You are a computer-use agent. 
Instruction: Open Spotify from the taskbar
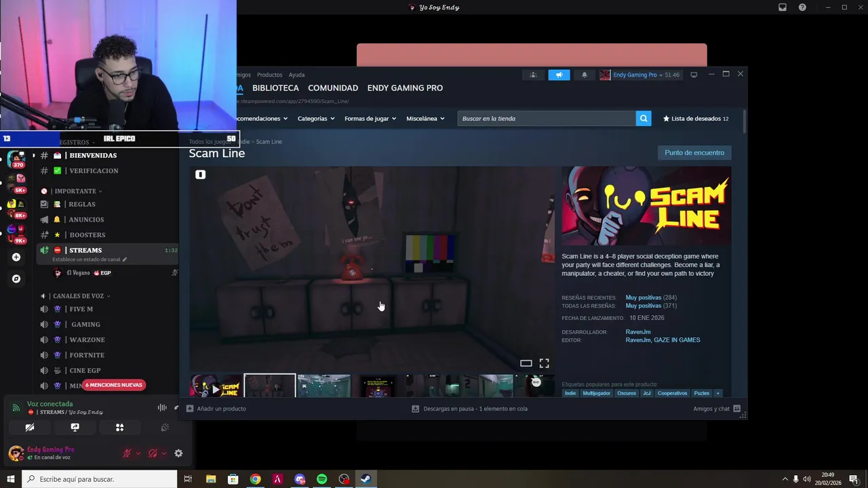coord(321,479)
